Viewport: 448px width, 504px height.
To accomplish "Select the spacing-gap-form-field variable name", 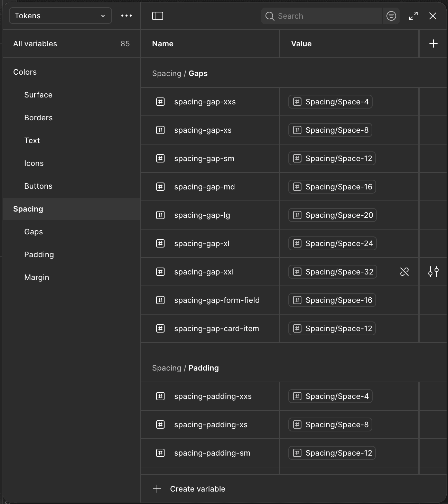I will pyautogui.click(x=217, y=300).
